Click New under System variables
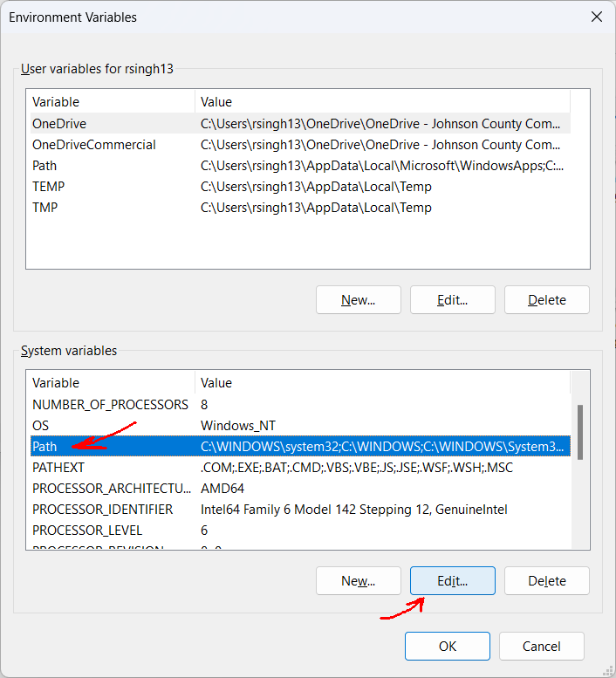 [359, 581]
